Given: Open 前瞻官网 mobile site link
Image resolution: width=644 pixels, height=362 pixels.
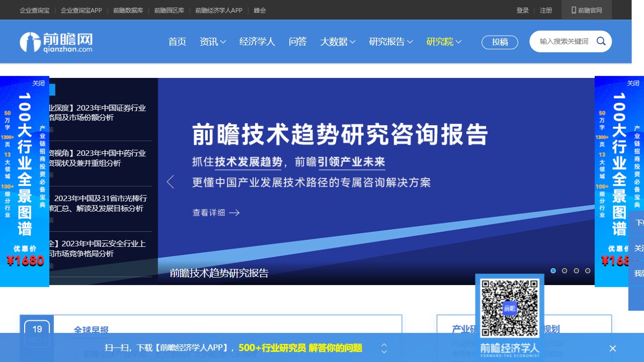Looking at the screenshot, I should [x=587, y=10].
